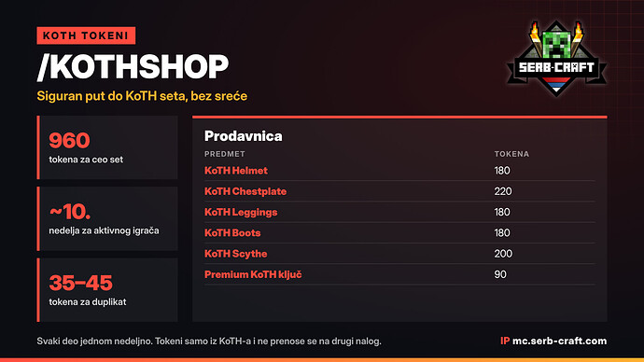Image resolution: width=644 pixels, height=362 pixels.
Task: Click the yellow subtitle Siguran put do KoTH seta
Action: (x=142, y=96)
